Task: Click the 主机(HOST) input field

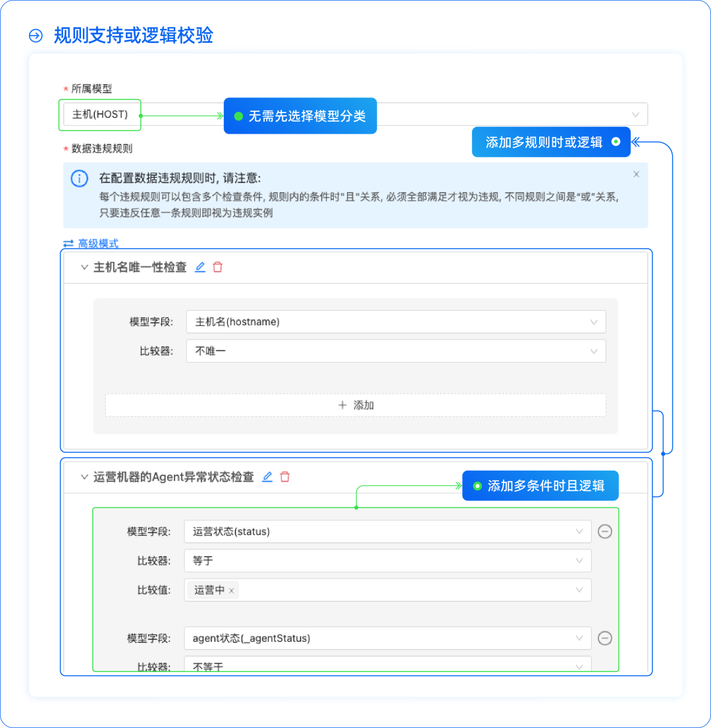Action: [x=100, y=115]
